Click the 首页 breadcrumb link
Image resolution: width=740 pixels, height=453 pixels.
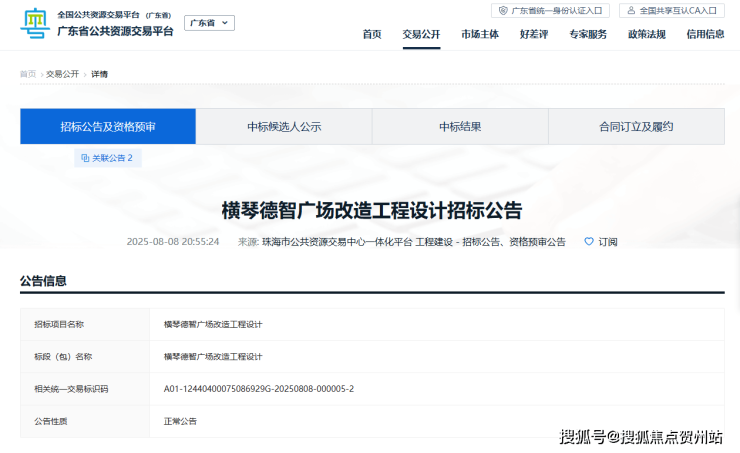pos(28,74)
